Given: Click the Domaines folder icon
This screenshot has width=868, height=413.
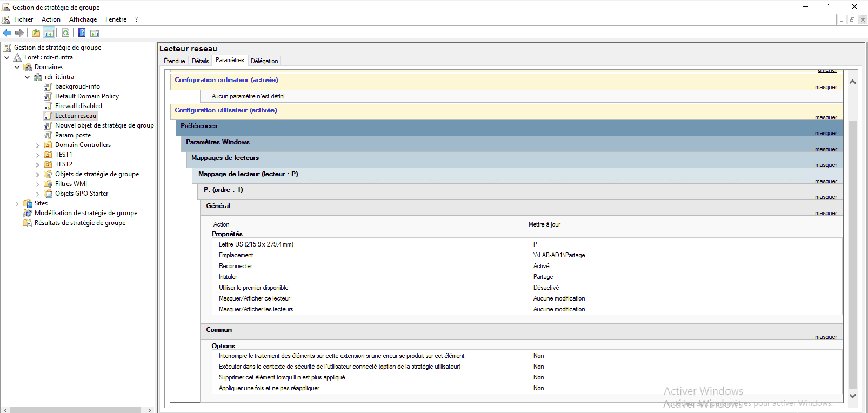Looking at the screenshot, I should 28,67.
